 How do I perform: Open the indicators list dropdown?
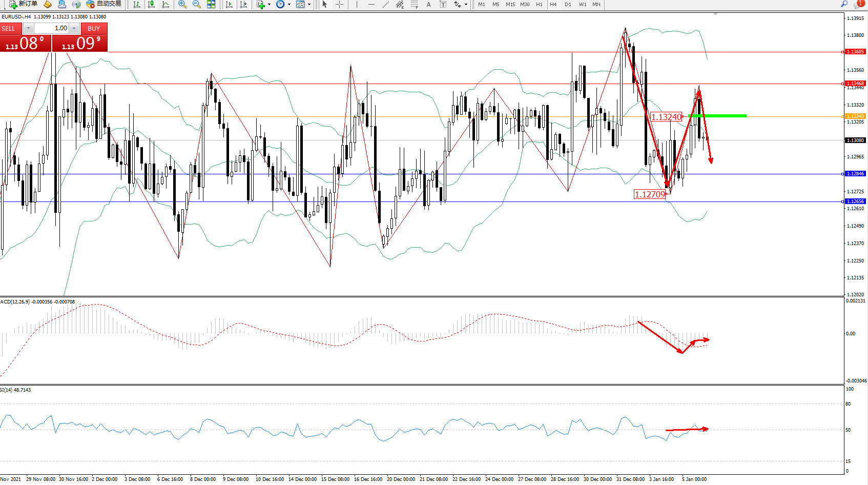tap(269, 5)
